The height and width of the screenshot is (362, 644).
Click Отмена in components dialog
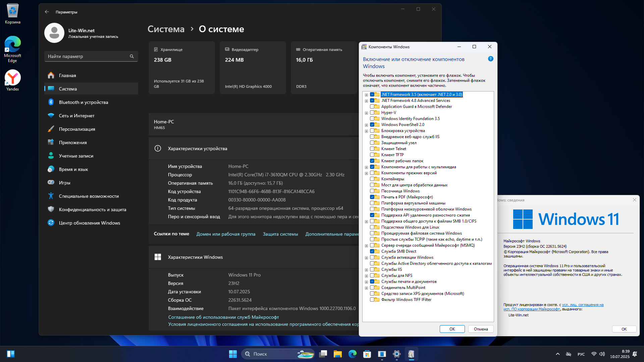pos(481,329)
